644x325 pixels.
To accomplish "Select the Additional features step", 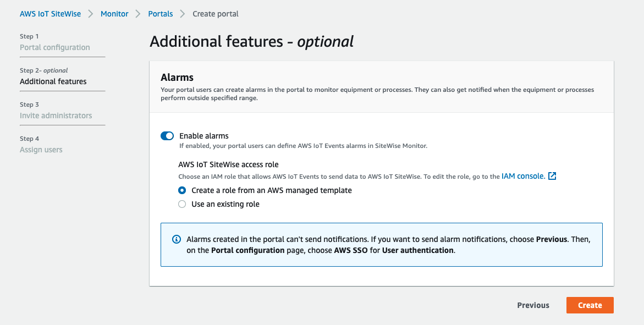I will point(53,81).
